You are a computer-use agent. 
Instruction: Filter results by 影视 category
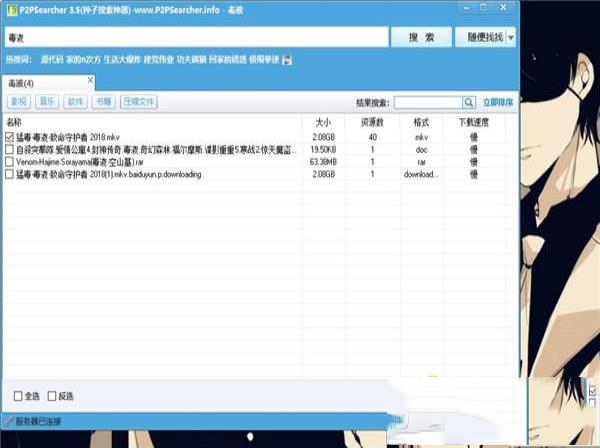click(19, 102)
